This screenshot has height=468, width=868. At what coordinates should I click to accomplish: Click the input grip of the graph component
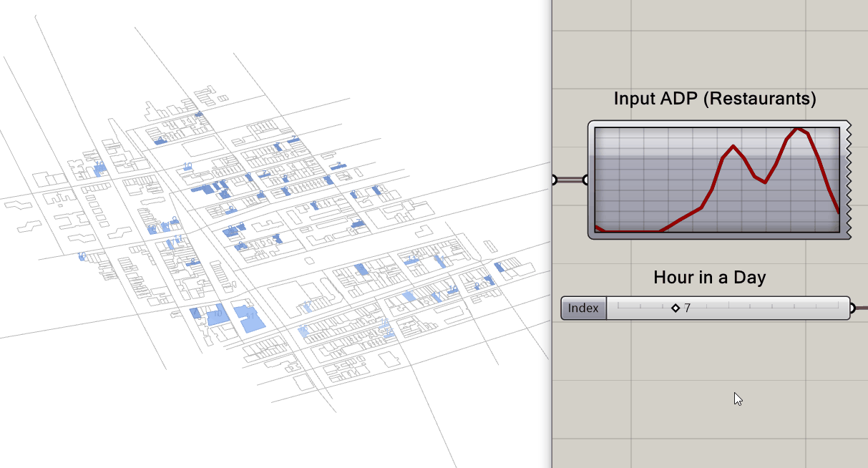tap(586, 180)
